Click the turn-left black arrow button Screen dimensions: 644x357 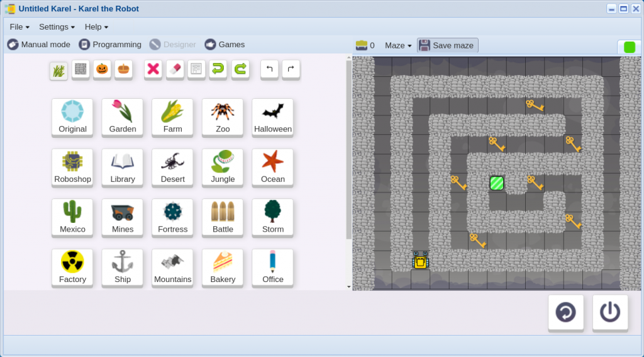[269, 69]
